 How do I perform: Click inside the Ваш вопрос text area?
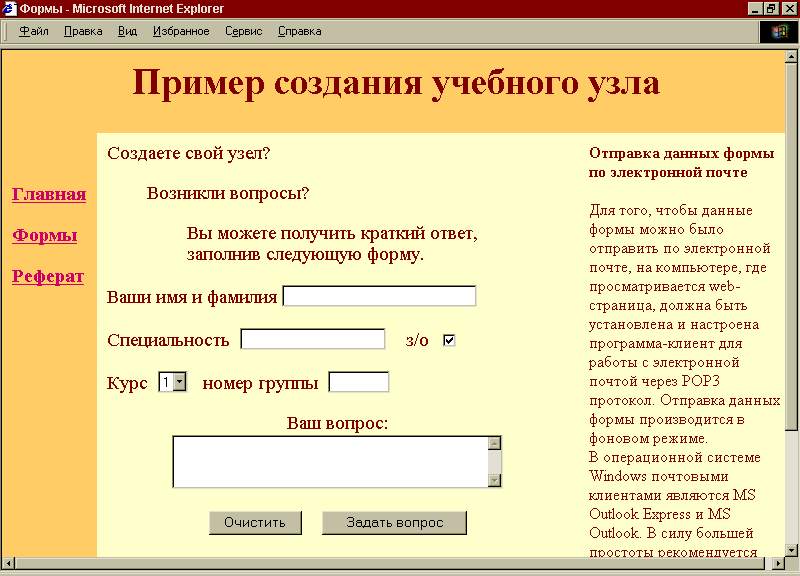[x=331, y=462]
